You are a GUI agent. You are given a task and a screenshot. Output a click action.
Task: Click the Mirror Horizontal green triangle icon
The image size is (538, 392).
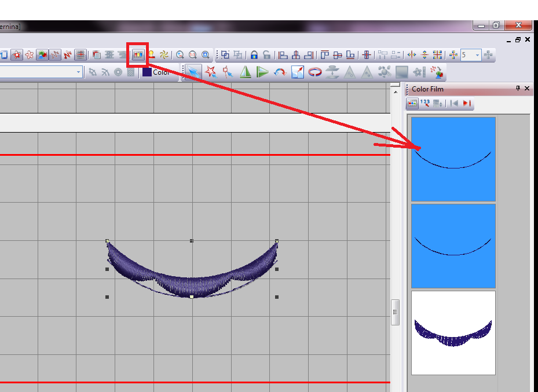pos(246,72)
